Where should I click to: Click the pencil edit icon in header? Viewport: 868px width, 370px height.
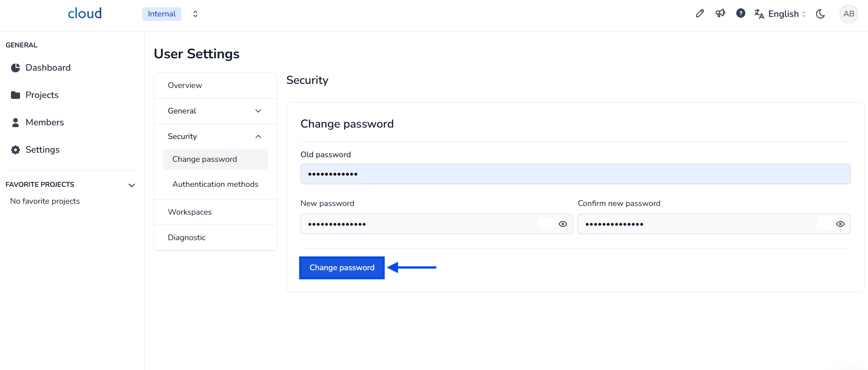click(700, 14)
